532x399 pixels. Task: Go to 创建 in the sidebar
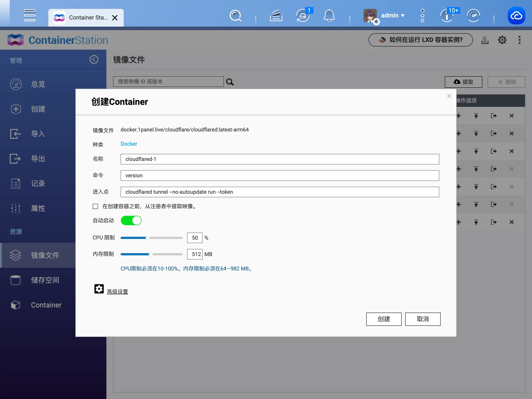click(x=38, y=109)
